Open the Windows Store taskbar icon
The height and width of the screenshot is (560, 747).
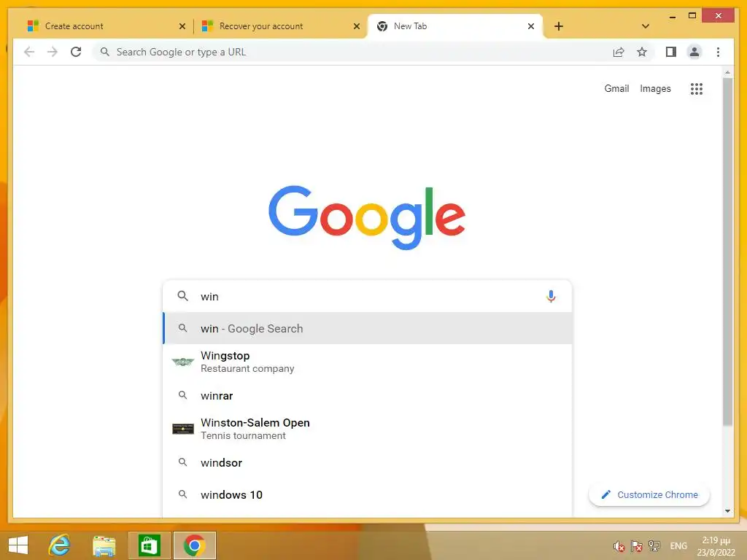coord(149,545)
